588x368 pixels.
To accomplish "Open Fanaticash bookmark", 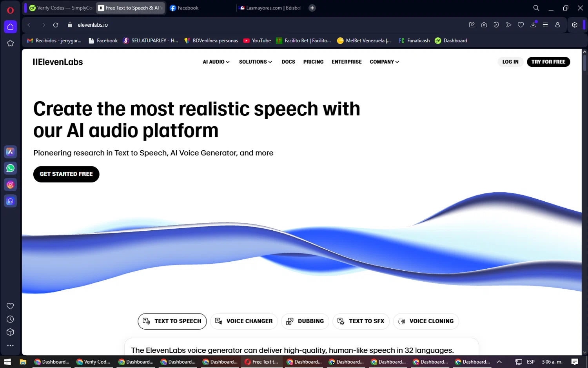I will coord(414,40).
